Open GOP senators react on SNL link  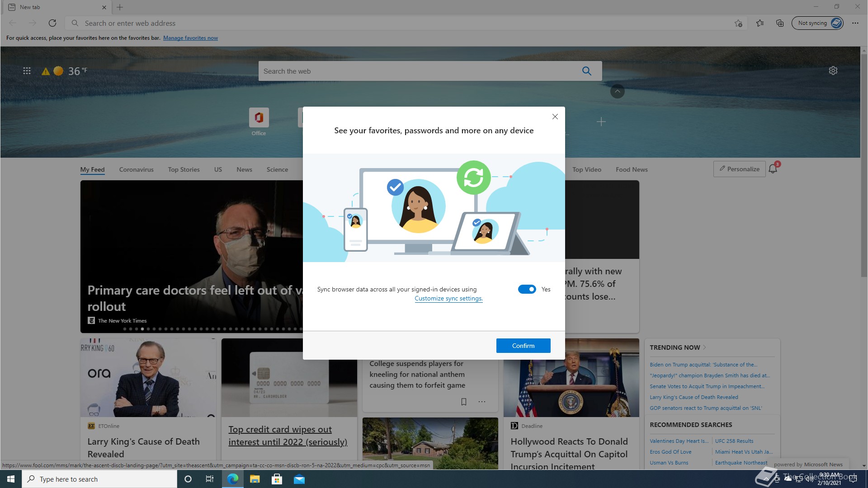706,408
